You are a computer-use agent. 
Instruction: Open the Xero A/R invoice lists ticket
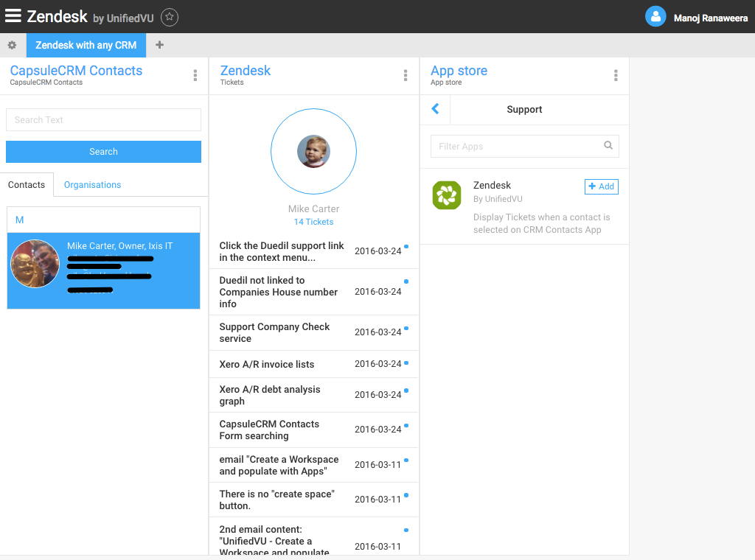[267, 364]
